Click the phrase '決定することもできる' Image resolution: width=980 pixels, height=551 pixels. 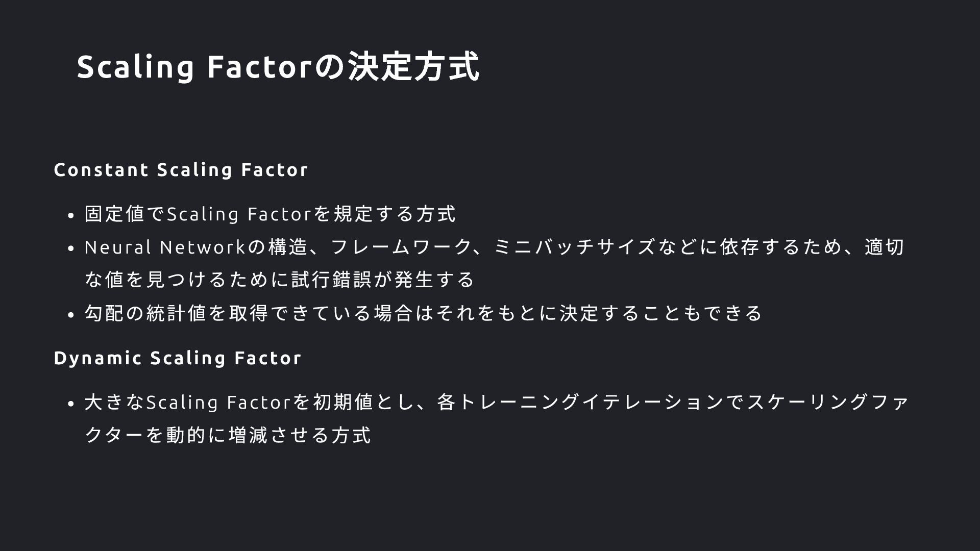661,313
